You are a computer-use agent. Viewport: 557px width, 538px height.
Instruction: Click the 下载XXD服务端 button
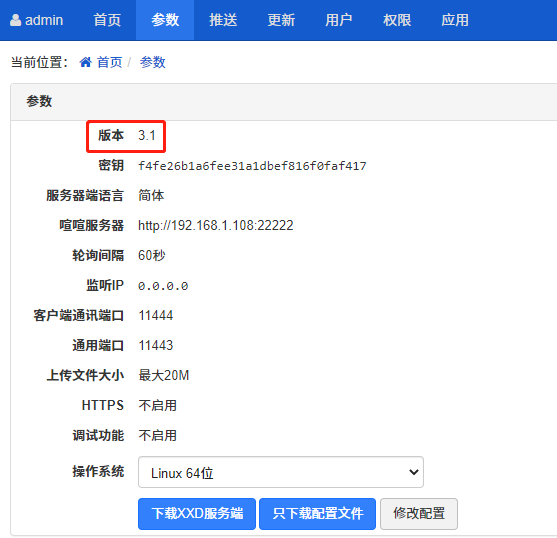click(197, 513)
